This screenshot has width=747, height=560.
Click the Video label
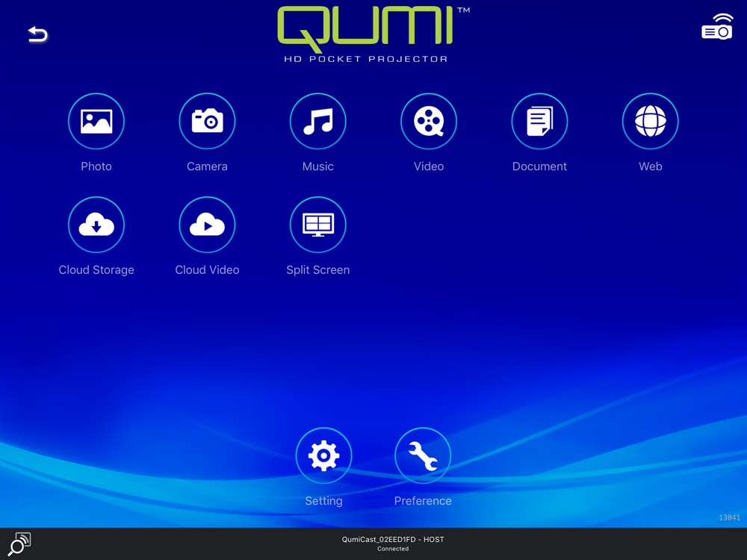coord(429,167)
